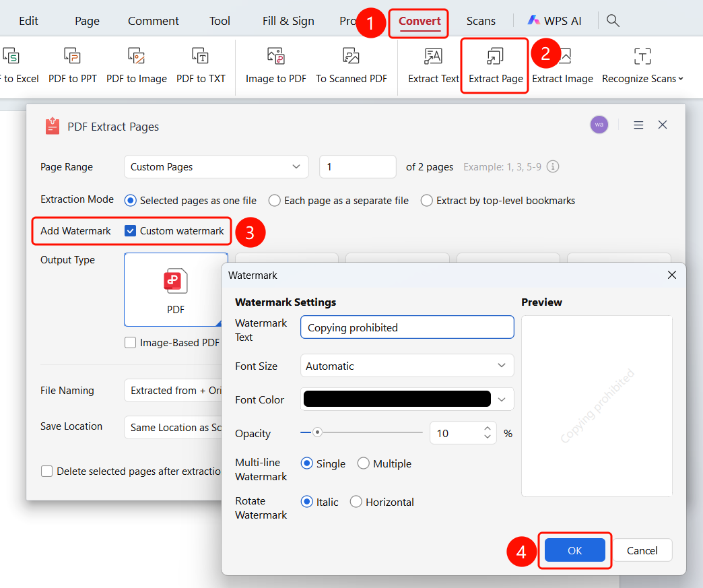Select the Single watermark radio button
This screenshot has width=703, height=588.
pyautogui.click(x=306, y=463)
